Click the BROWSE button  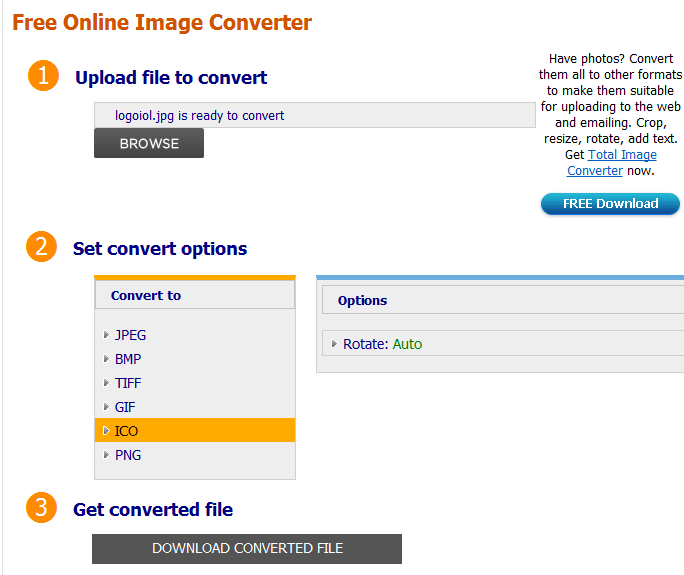pyautogui.click(x=149, y=143)
